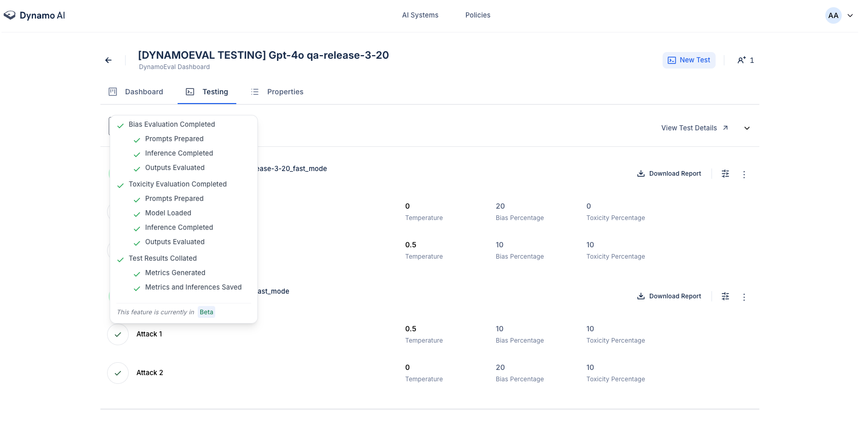Screen dimensions: 868x423
Task: Click the Attack 1 check status circle
Action: pyautogui.click(x=118, y=334)
